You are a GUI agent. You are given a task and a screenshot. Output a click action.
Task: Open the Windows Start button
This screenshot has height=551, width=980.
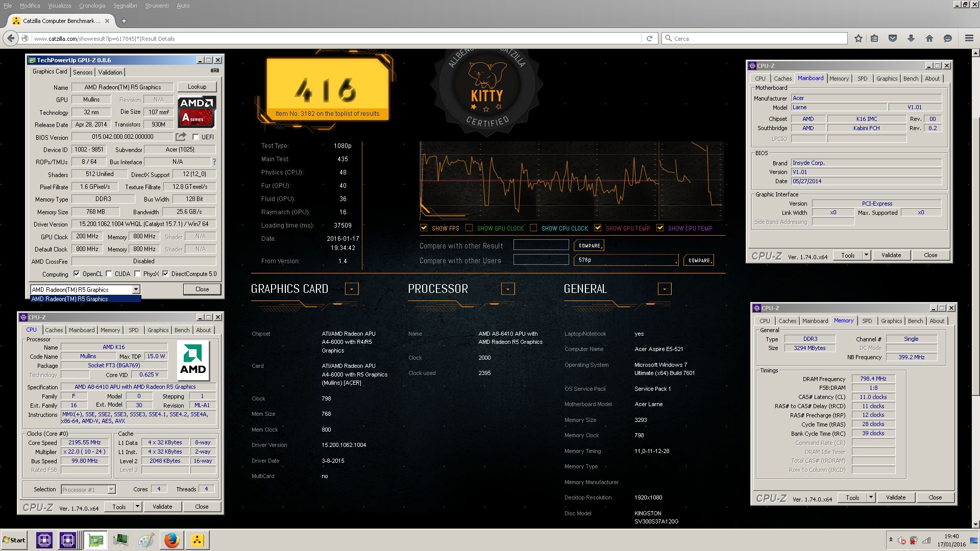pos(14,540)
